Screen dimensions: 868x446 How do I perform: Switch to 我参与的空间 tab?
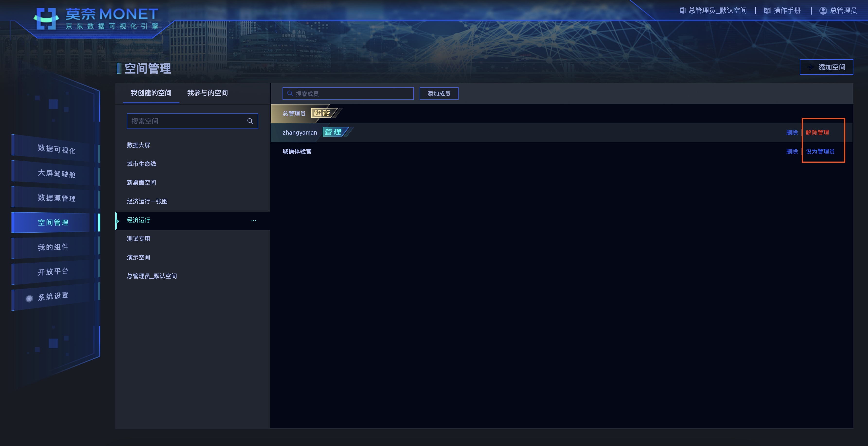coord(208,93)
